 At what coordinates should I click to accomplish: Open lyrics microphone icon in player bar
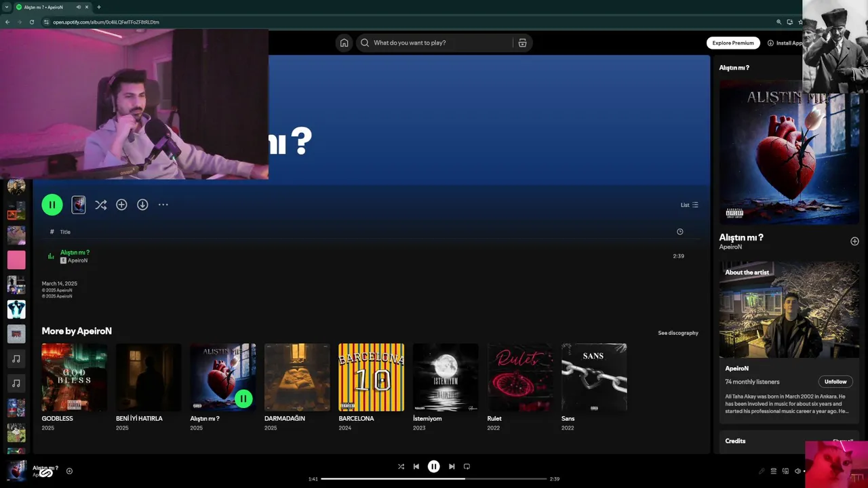(761, 471)
